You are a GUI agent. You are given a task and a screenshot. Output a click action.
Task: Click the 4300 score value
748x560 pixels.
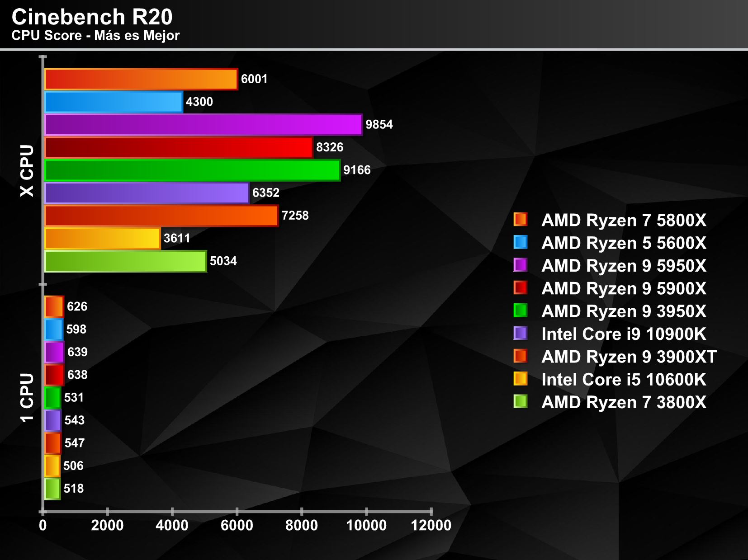(x=199, y=102)
